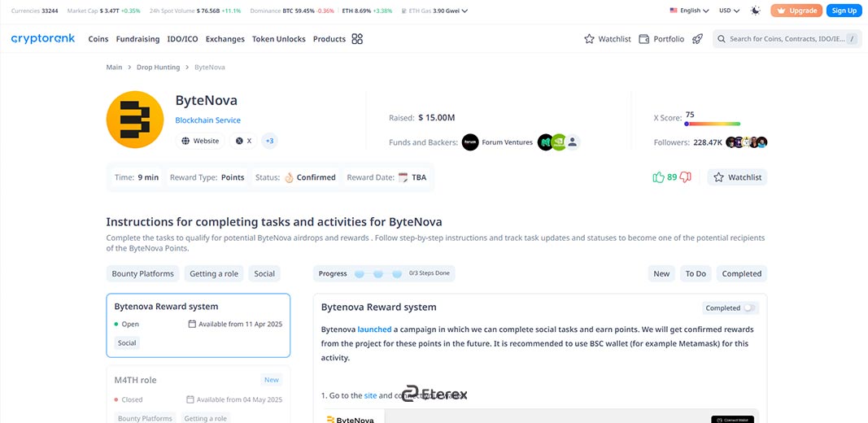Click the Blockchain Service category link

(207, 120)
